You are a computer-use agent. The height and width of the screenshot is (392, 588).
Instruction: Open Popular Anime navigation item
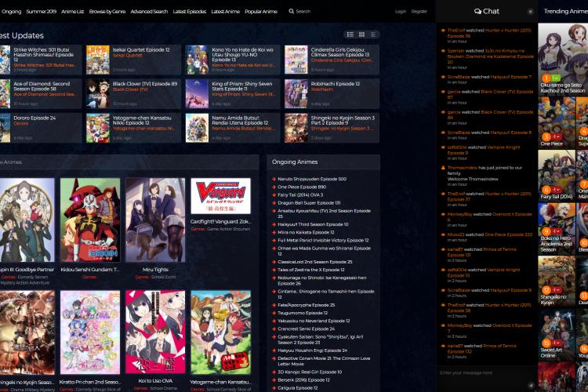pyautogui.click(x=260, y=12)
